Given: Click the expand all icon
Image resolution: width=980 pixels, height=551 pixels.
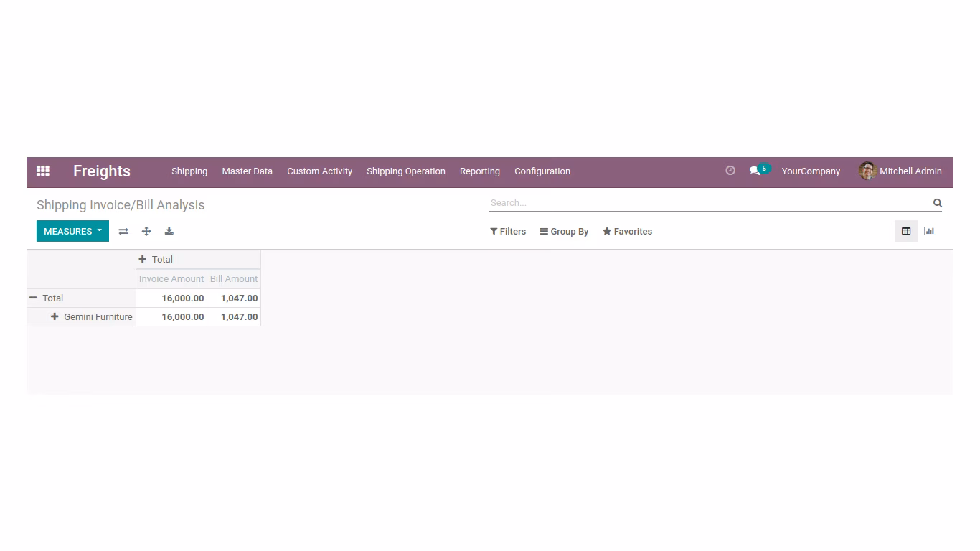Looking at the screenshot, I should (x=146, y=231).
